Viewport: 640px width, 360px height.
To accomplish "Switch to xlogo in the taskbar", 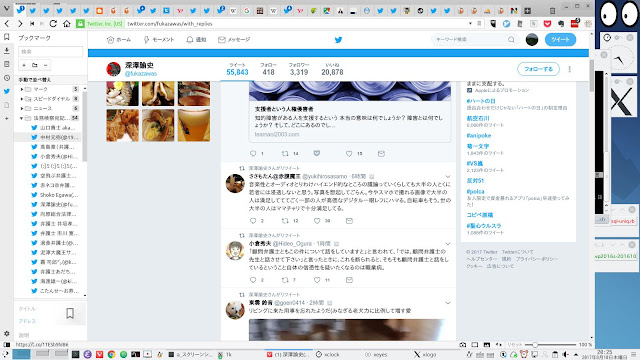I will click(x=425, y=354).
